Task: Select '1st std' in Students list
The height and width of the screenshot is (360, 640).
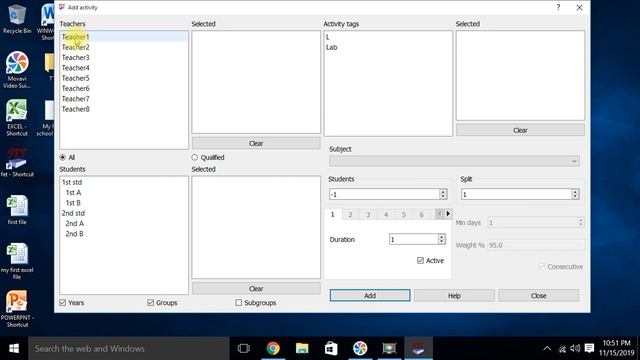Action: (x=72, y=182)
